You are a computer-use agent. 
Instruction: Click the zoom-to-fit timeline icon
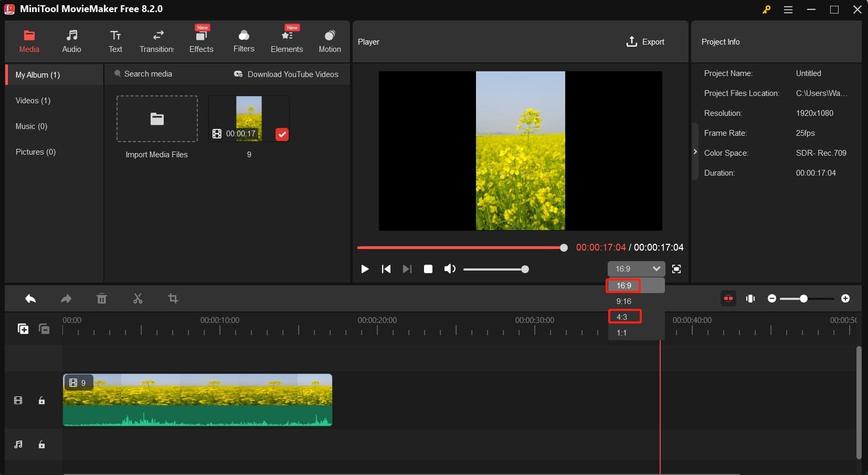pyautogui.click(x=750, y=298)
